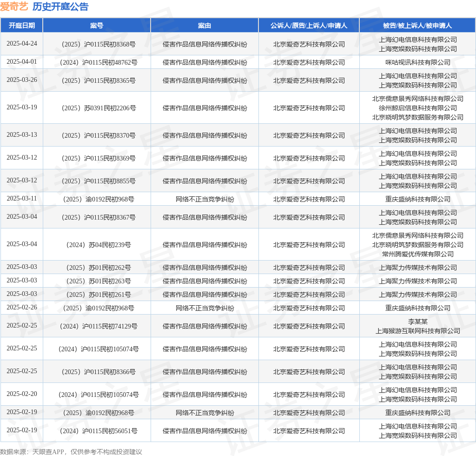Click the 开庭日期 column header
476x456 pixels.
coord(21,26)
